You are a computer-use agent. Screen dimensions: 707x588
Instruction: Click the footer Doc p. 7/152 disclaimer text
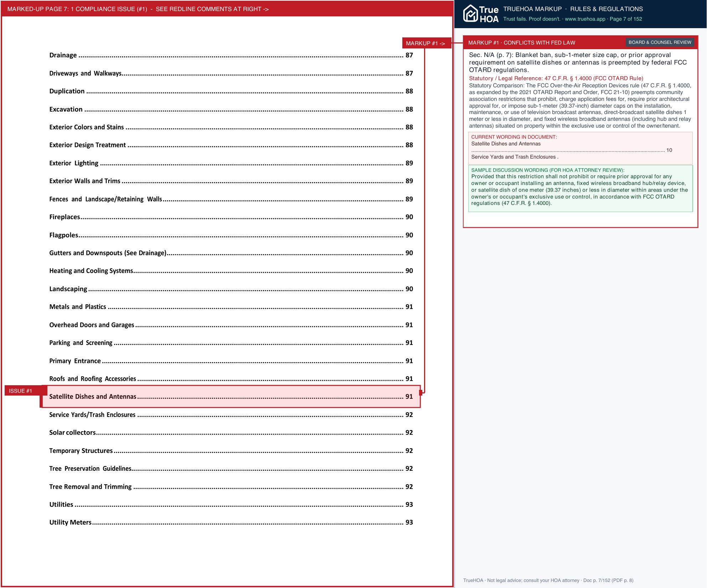click(x=548, y=580)
